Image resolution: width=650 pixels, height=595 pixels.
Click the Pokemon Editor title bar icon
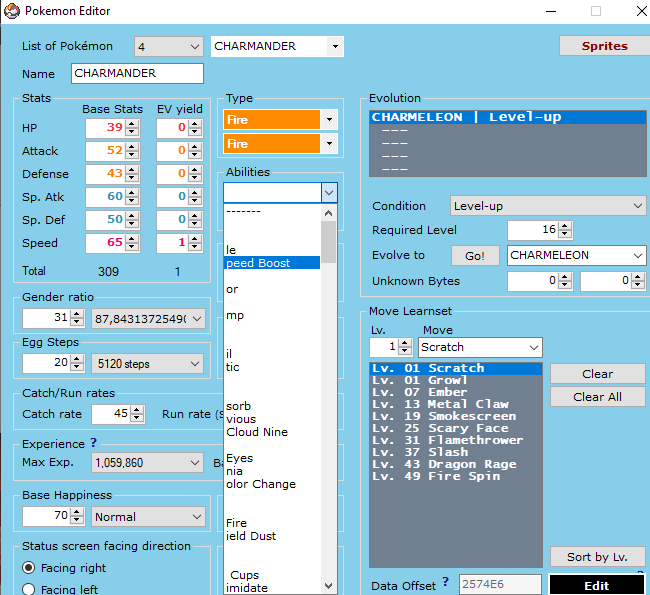coord(11,11)
